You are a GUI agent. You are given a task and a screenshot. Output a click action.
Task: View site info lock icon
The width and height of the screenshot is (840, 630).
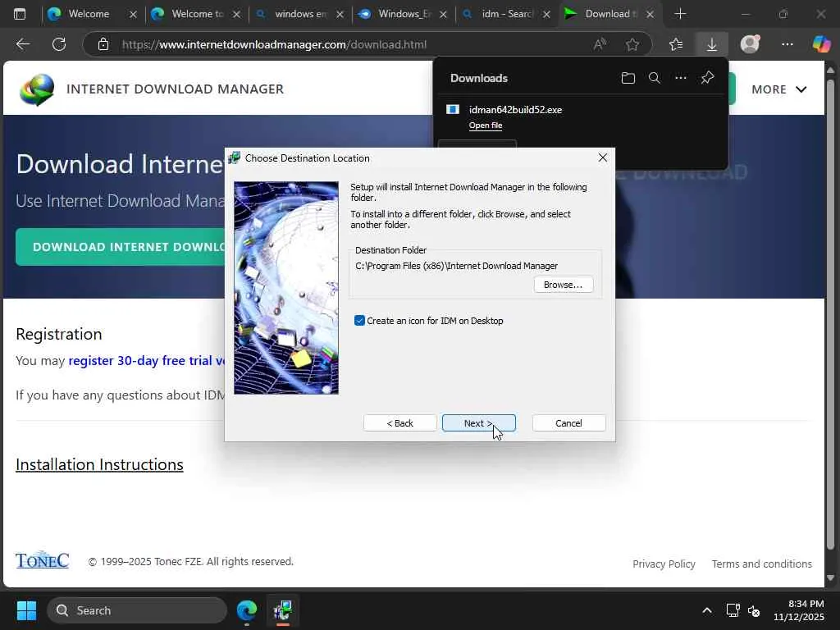103,44
